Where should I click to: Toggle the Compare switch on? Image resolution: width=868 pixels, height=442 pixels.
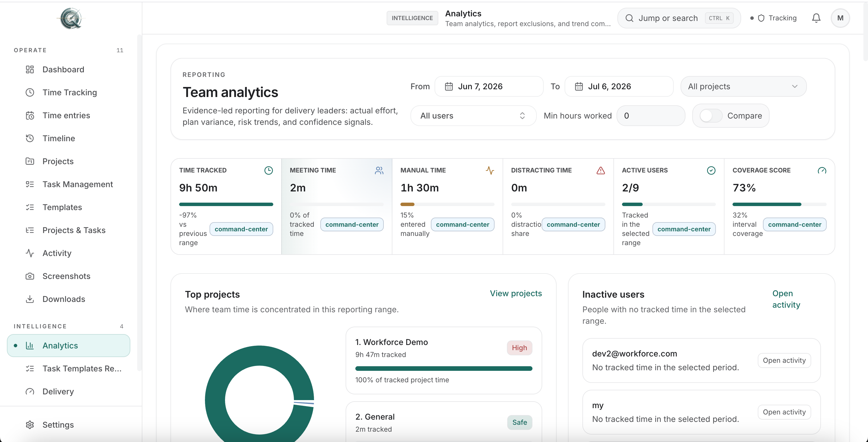[x=711, y=116]
